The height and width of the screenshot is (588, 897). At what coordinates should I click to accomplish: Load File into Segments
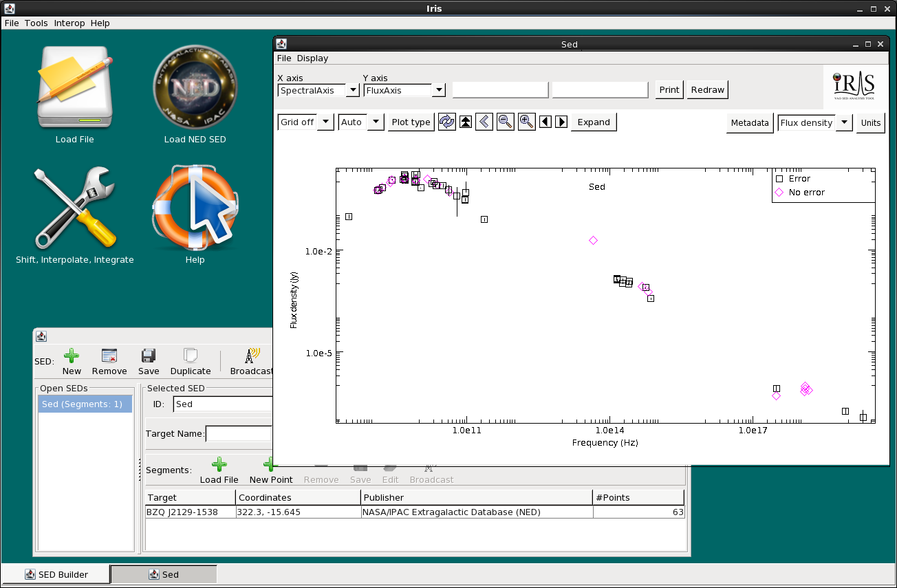(219, 471)
